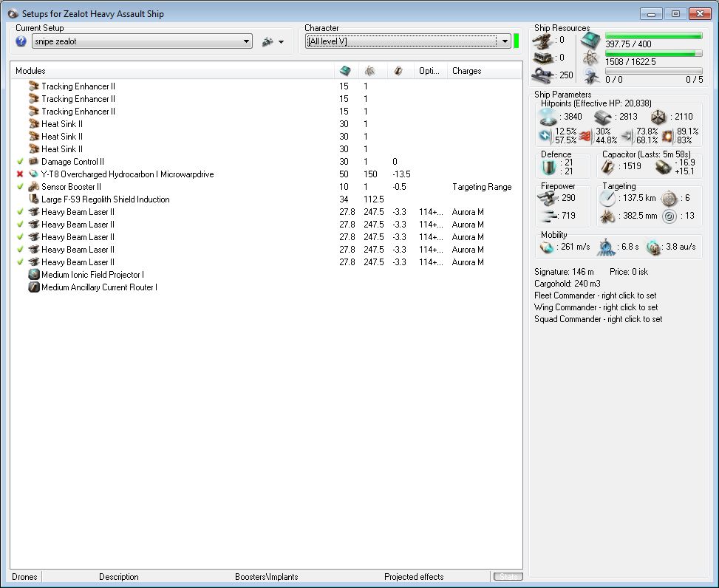
Task: Click the scan resolution icon showing 382.5 mm
Action: pos(607,216)
